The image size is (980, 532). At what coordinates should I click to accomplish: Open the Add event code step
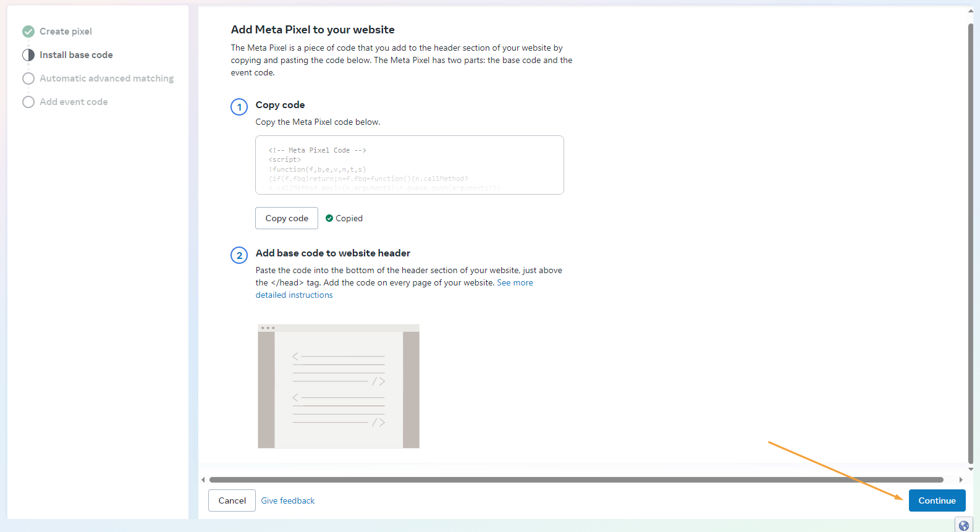pyautogui.click(x=74, y=102)
